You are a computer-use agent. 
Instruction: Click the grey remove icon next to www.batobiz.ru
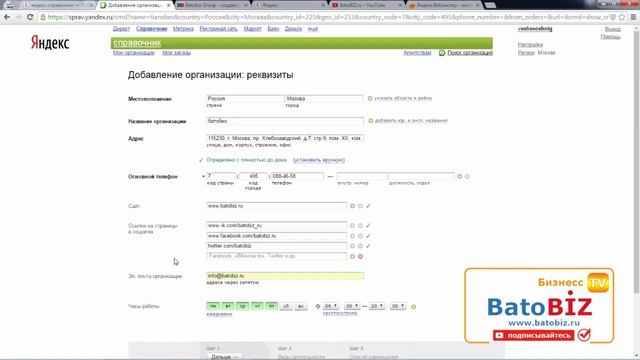(360, 206)
